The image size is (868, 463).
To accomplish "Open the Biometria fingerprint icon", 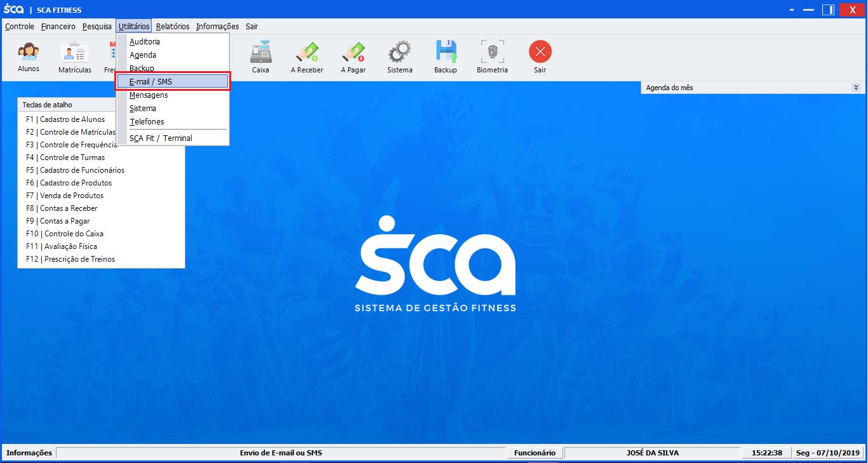I will 492,57.
